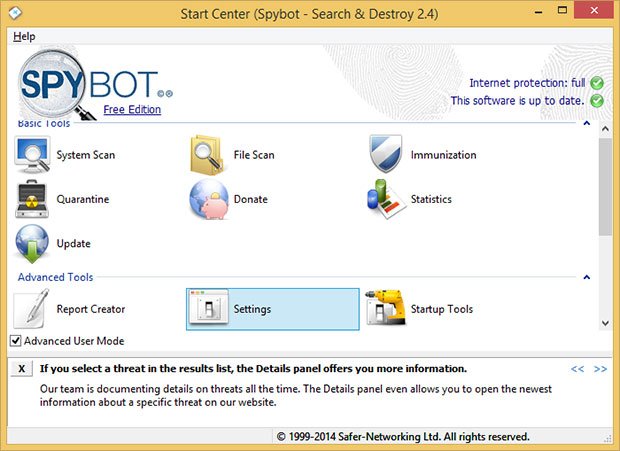Launch File Scan folder icon
This screenshot has height=451, width=620.
pyautogui.click(x=207, y=155)
